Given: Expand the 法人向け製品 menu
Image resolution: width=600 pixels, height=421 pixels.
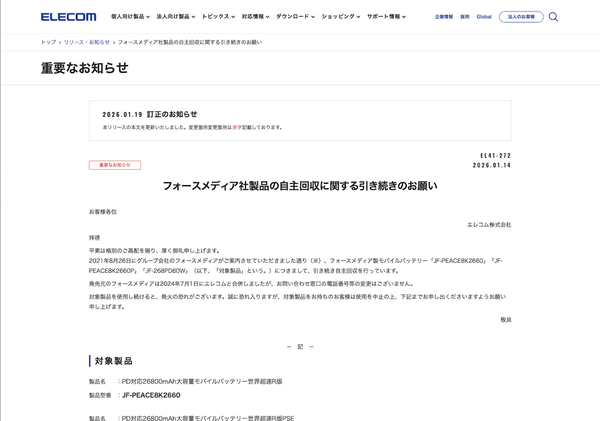Looking at the screenshot, I should [176, 16].
